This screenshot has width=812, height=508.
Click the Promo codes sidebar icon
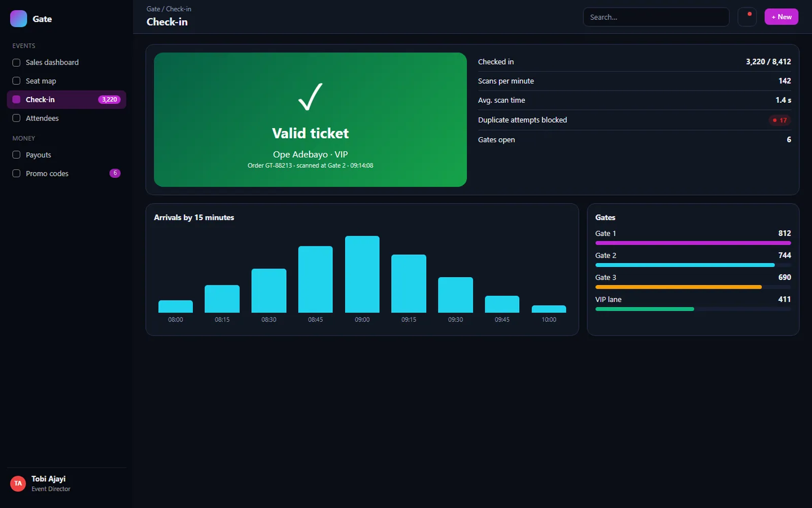[16, 173]
